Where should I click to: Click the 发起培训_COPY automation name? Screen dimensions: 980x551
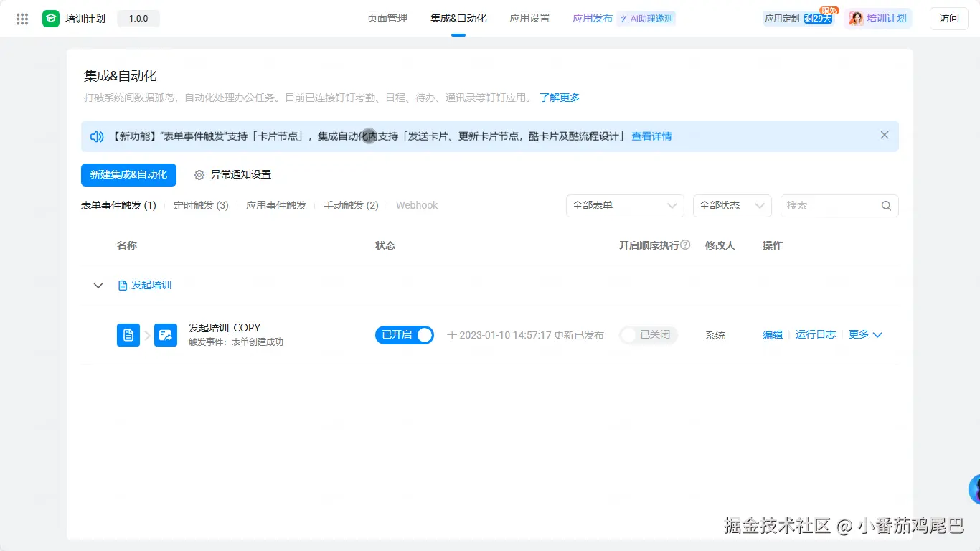click(225, 328)
